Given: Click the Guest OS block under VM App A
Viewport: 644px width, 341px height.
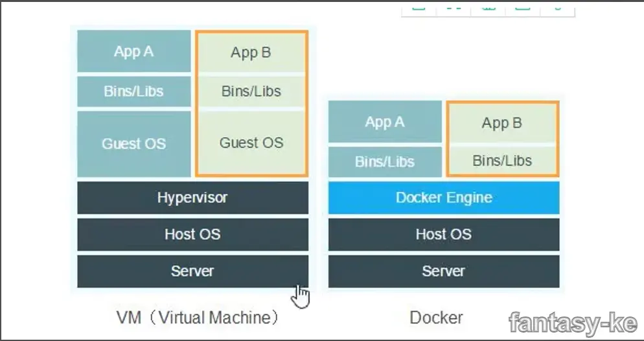Looking at the screenshot, I should pyautogui.click(x=134, y=143).
